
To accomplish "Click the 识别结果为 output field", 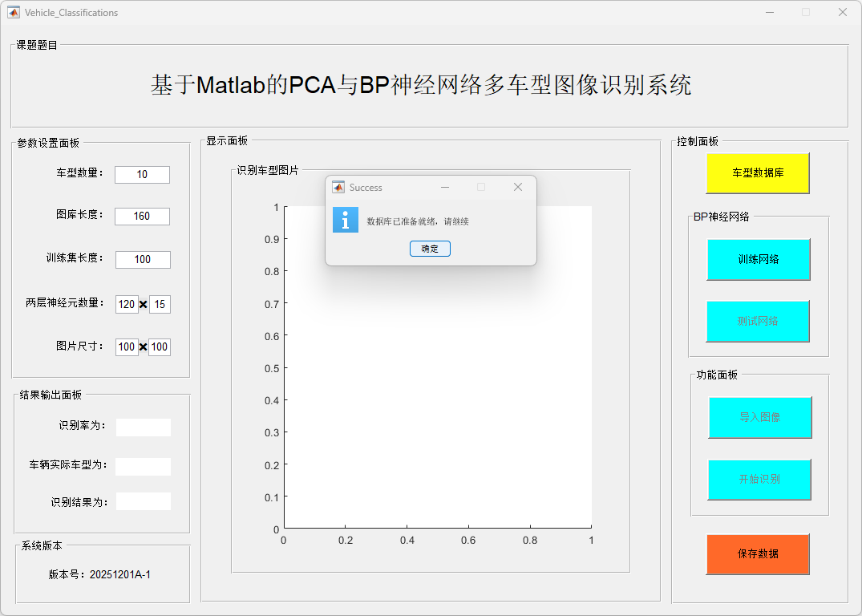I will (x=143, y=501).
